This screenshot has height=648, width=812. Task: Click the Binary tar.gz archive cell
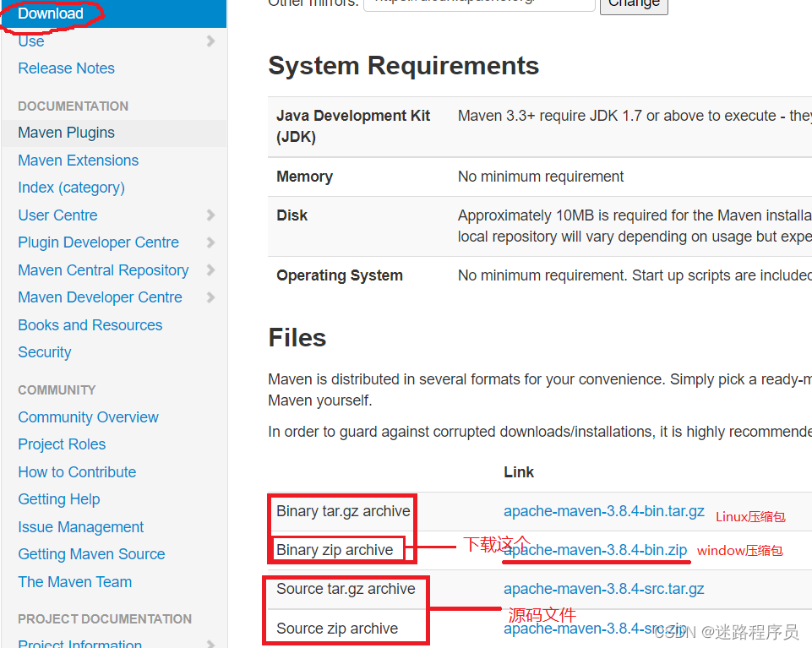click(x=343, y=511)
